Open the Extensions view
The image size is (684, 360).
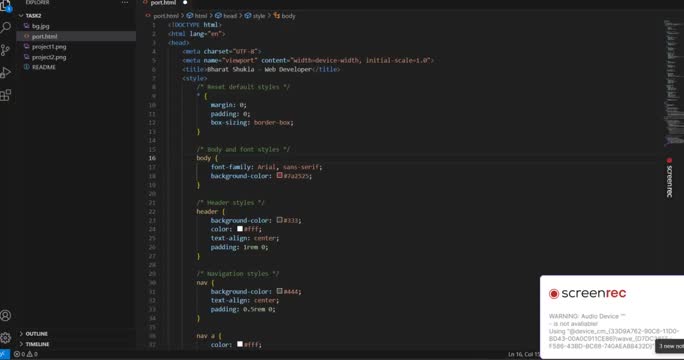point(6,95)
